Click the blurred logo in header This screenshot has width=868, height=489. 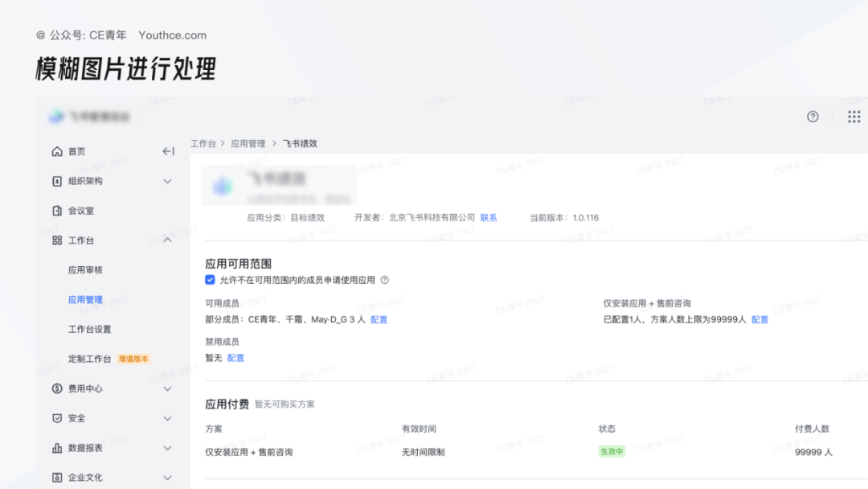pos(56,117)
